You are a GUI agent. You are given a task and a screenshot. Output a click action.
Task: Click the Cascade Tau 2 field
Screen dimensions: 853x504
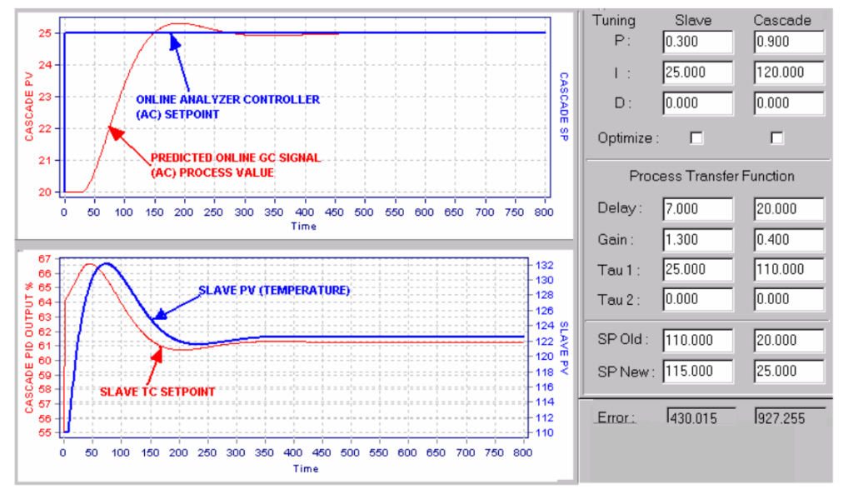[789, 299]
